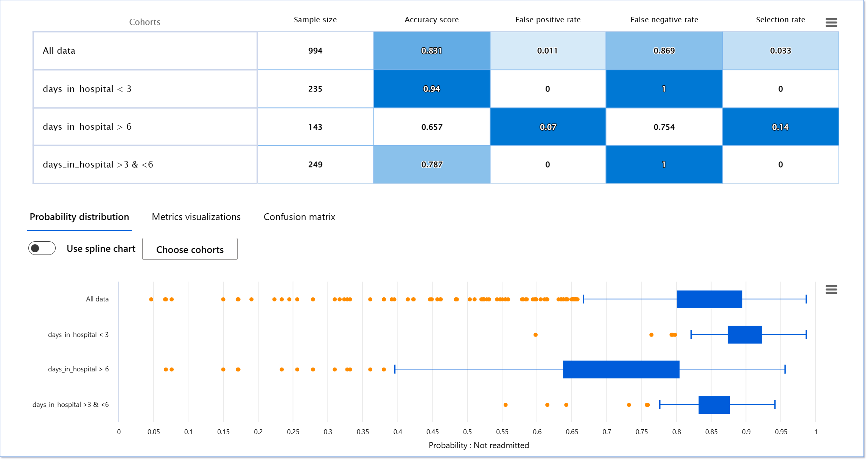Click the False positive rate header
This screenshot has height=461, width=868.
tap(548, 20)
